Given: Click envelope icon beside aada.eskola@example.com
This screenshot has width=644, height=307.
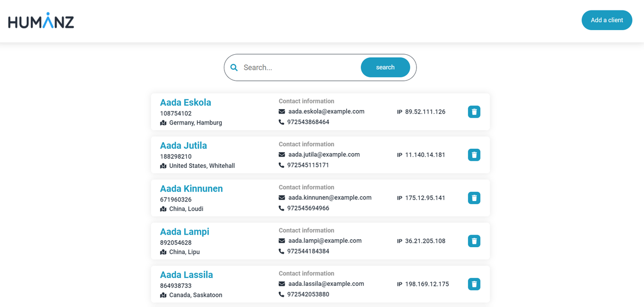Looking at the screenshot, I should (282, 112).
